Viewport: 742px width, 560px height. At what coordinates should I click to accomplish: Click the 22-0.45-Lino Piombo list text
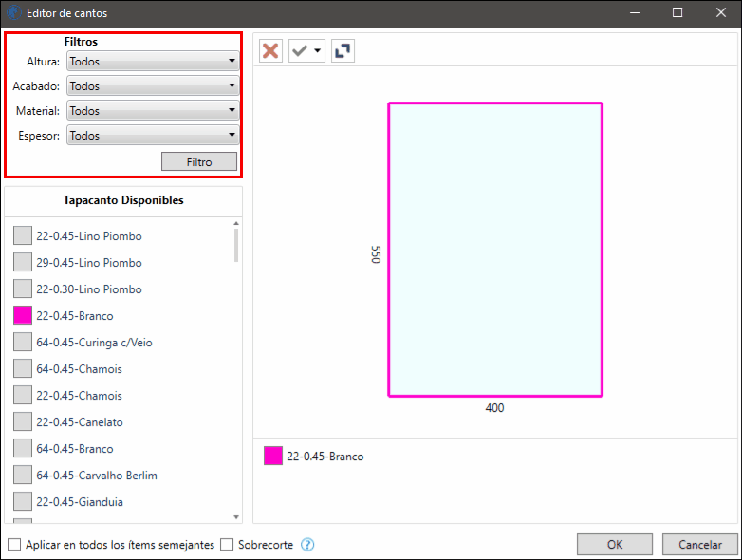89,235
